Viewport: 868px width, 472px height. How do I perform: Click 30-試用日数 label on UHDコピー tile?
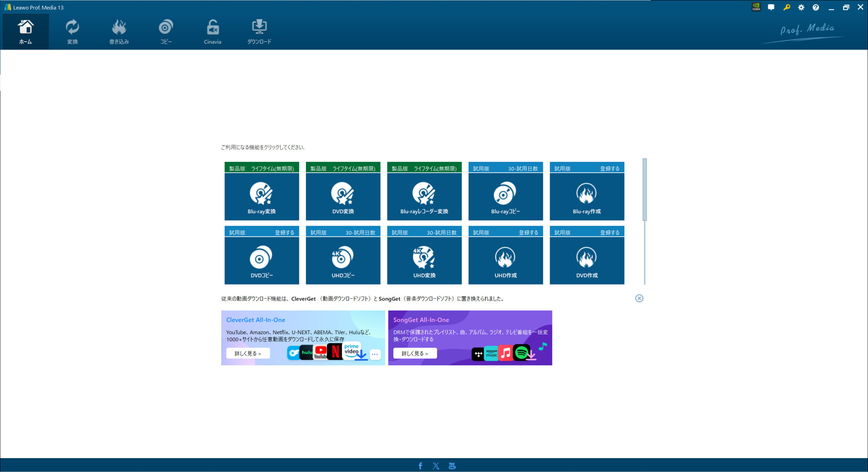tap(360, 232)
